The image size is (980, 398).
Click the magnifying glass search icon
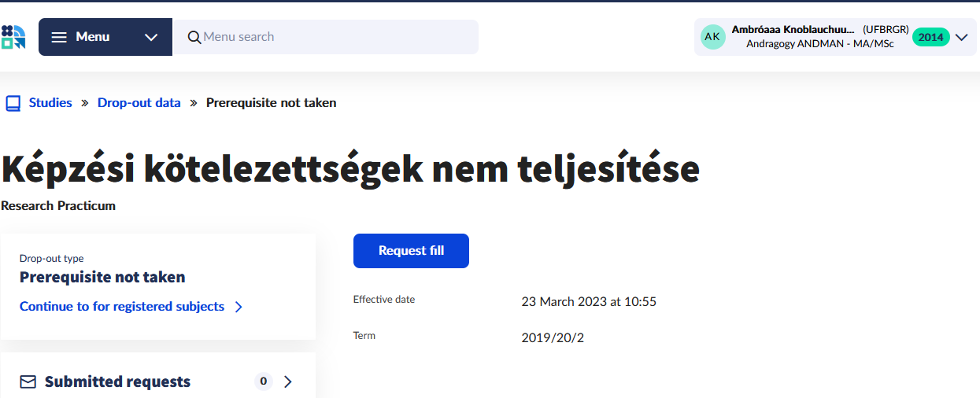tap(194, 37)
